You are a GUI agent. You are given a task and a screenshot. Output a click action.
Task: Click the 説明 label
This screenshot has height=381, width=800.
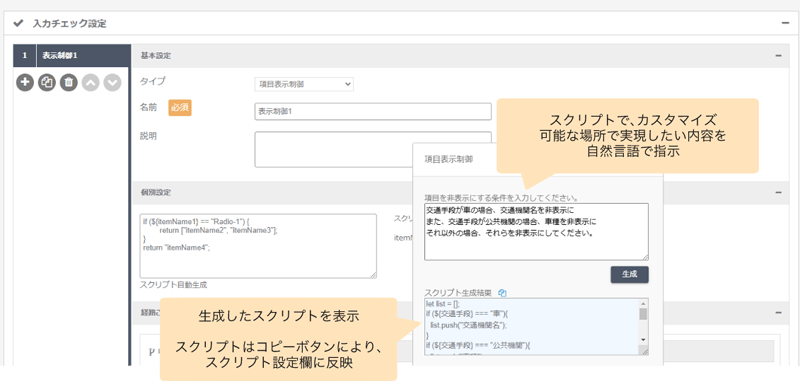[148, 137]
